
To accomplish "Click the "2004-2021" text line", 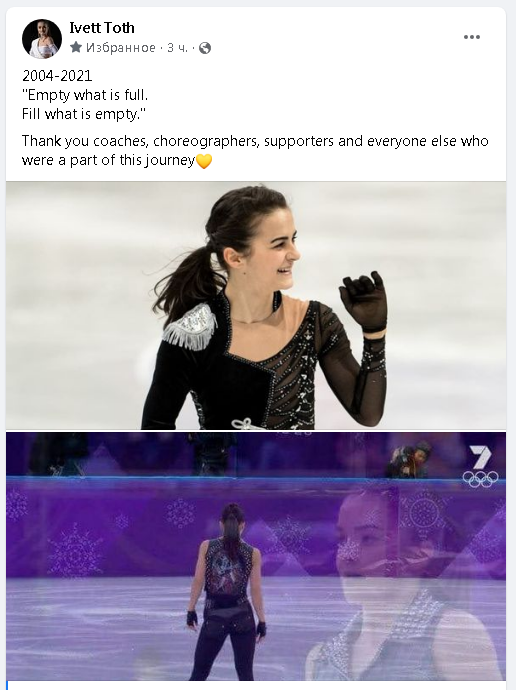I will pos(57,76).
